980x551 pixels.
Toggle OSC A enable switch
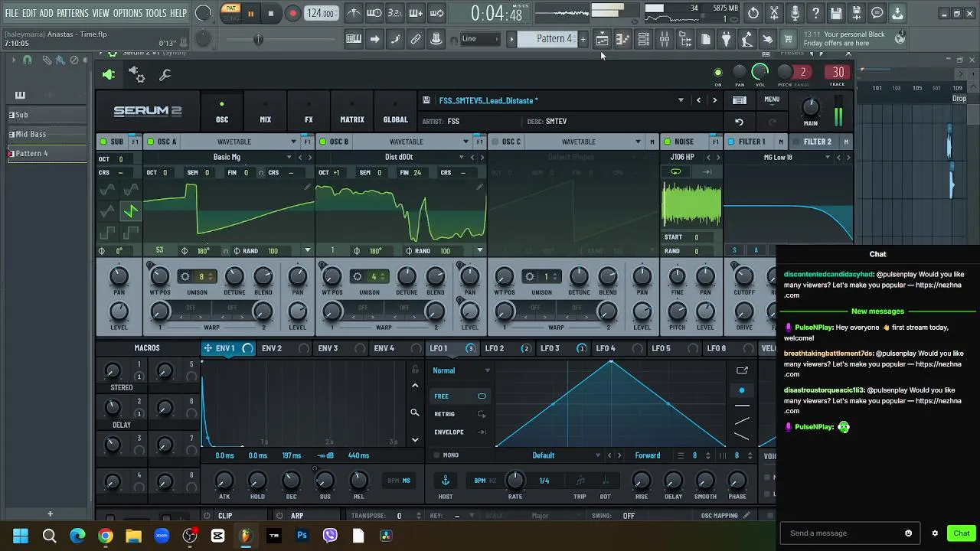[x=151, y=142]
